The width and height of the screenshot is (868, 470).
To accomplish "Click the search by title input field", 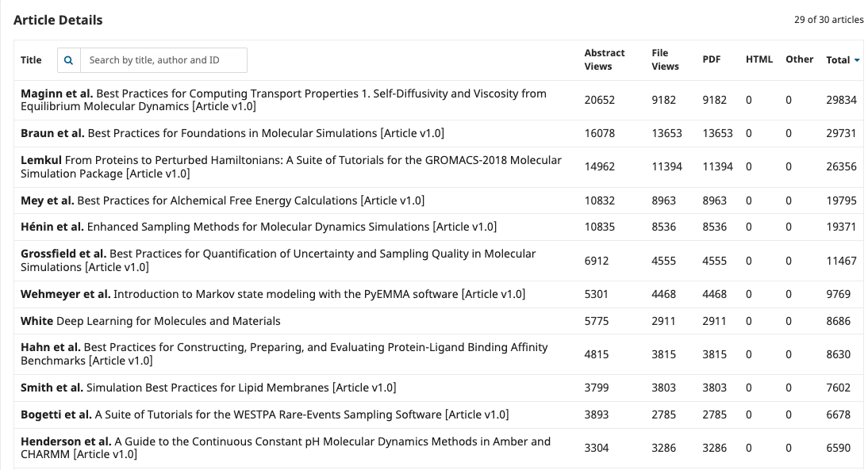I will (163, 60).
